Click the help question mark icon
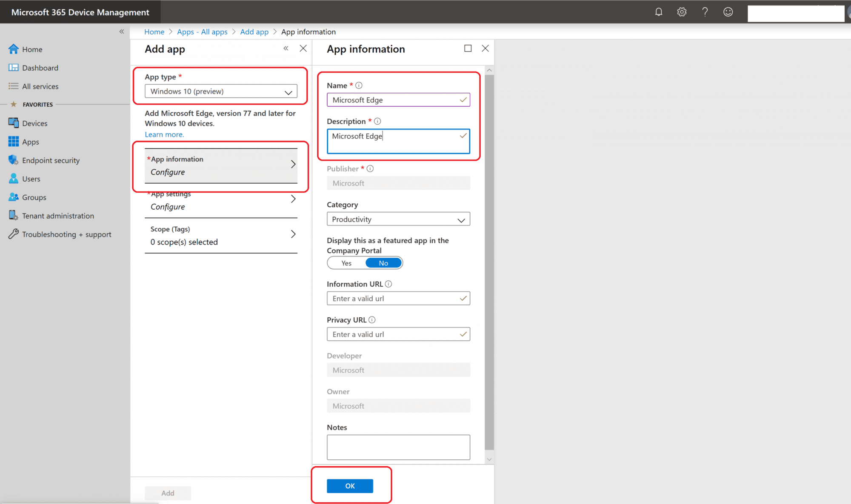851x504 pixels. pos(705,12)
